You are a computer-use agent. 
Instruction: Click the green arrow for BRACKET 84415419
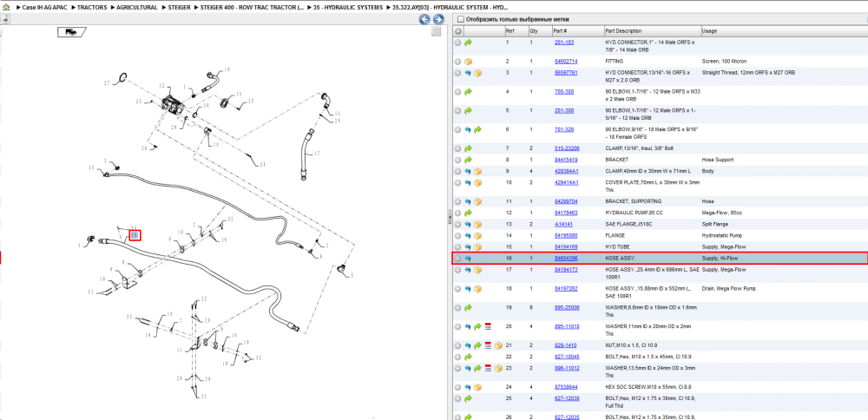click(468, 160)
